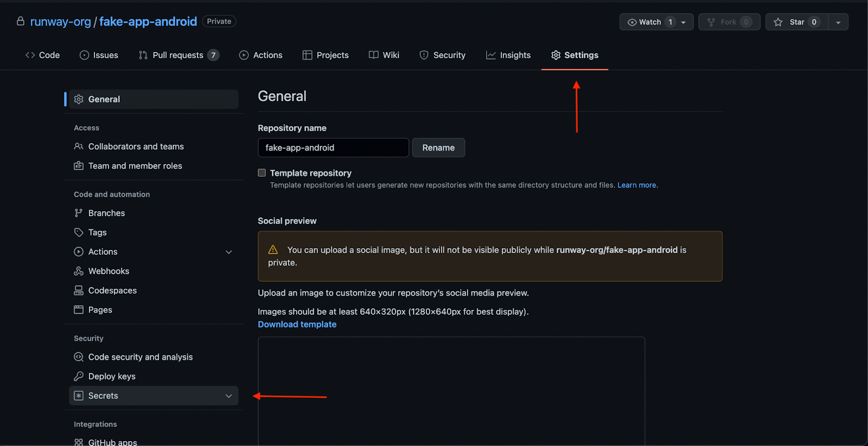Click the eye icon on Watch button
The height and width of the screenshot is (446, 868).
point(632,22)
